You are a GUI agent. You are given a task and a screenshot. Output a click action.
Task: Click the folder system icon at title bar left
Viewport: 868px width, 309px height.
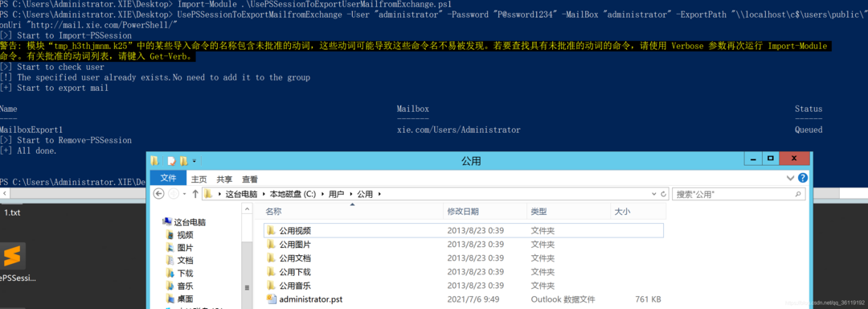(155, 161)
